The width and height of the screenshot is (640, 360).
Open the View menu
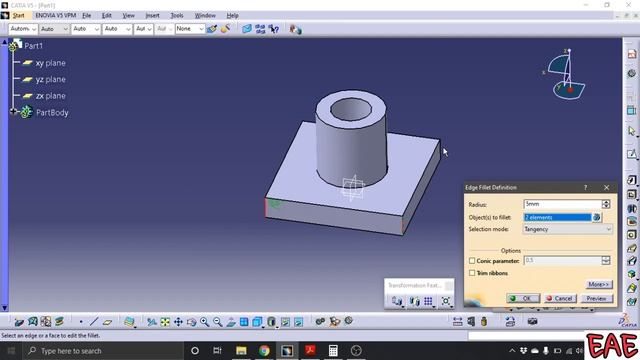pos(128,16)
